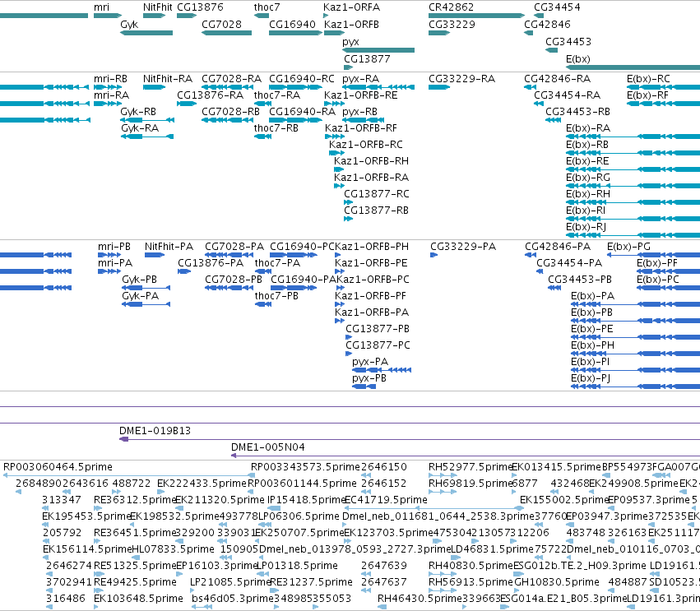Click the LP06306.5prime EST label
Image resolution: width=700 pixels, height=611 pixels.
click(x=299, y=516)
